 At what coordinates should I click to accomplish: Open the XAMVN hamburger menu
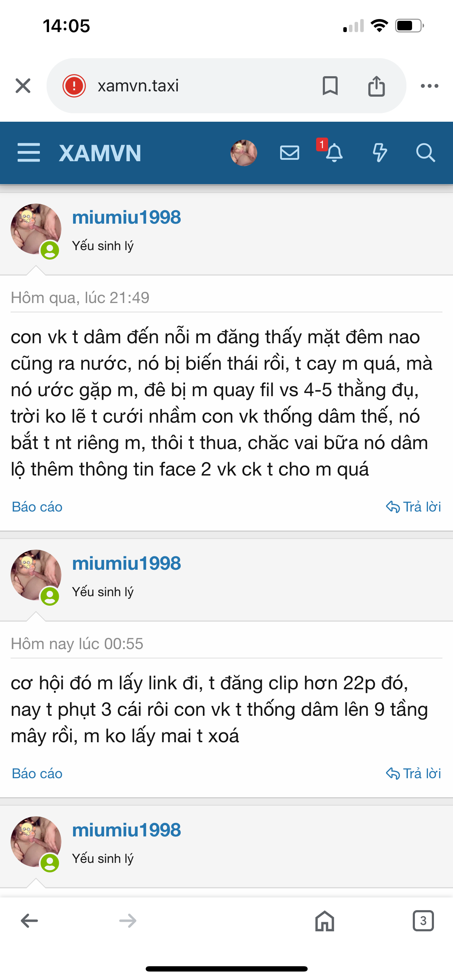(x=29, y=152)
